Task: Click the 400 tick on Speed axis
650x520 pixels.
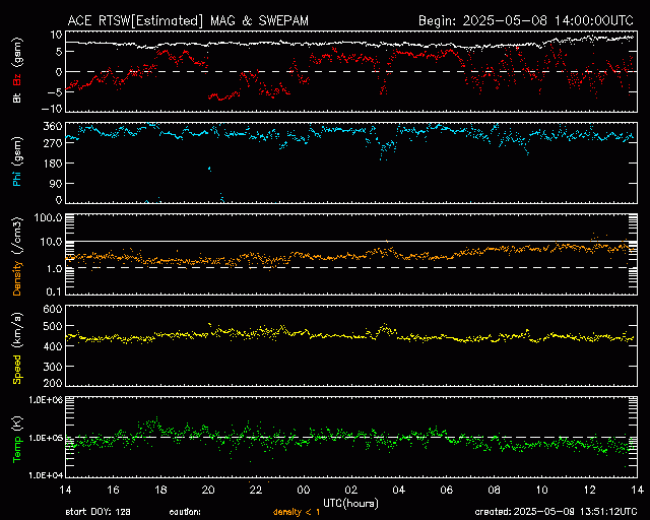Action: [53, 346]
